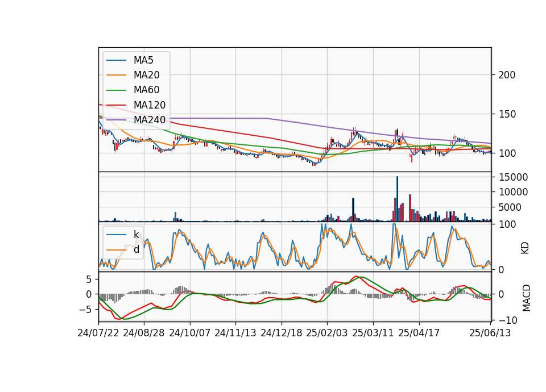This screenshot has width=546, height=392.
Task: Click the red MA120 legend line sample
Action: 116,105
